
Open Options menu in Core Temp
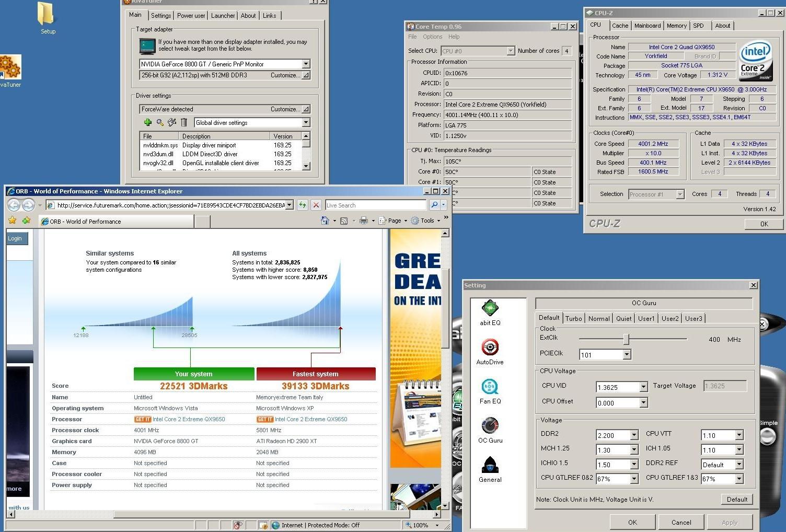click(432, 37)
